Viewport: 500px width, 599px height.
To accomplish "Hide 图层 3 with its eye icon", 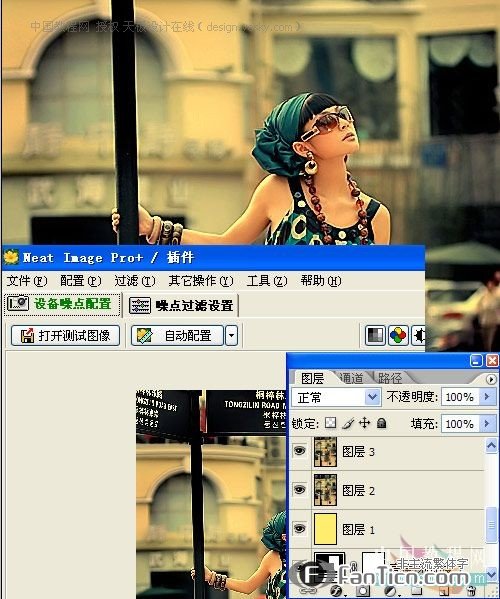I will point(300,451).
